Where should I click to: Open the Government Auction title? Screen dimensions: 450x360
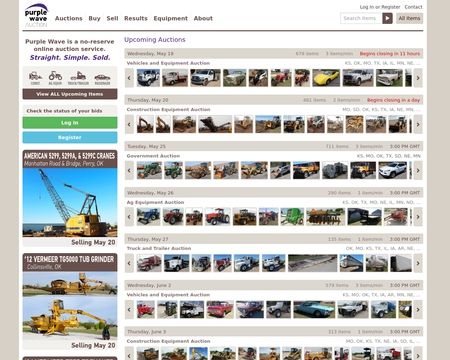point(153,156)
